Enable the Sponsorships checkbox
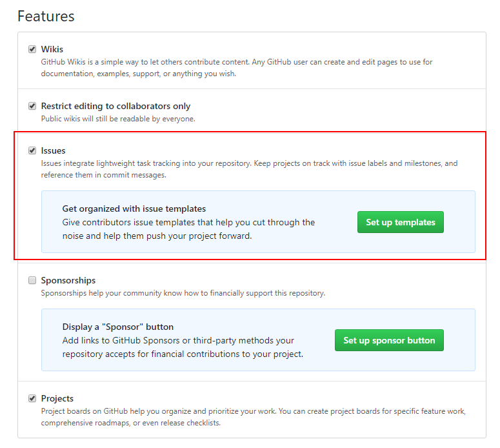 click(x=32, y=280)
